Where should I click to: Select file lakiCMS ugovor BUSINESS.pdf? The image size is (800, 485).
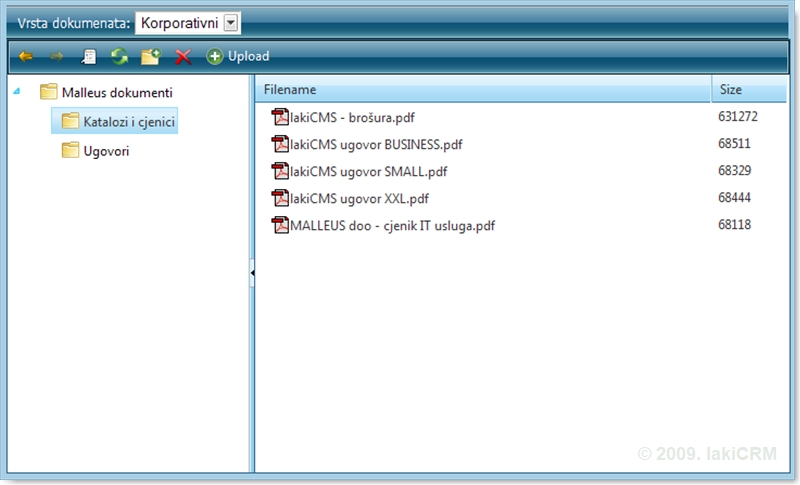376,144
